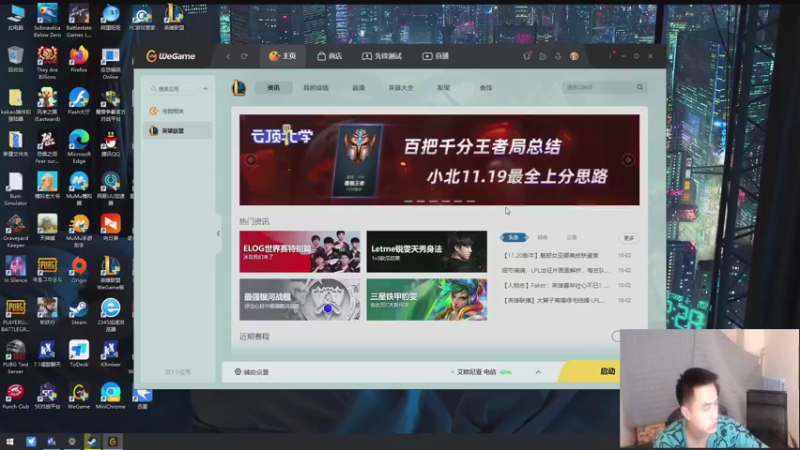Open MiniChrome desktop shortcut
800x450 pixels.
point(110,396)
